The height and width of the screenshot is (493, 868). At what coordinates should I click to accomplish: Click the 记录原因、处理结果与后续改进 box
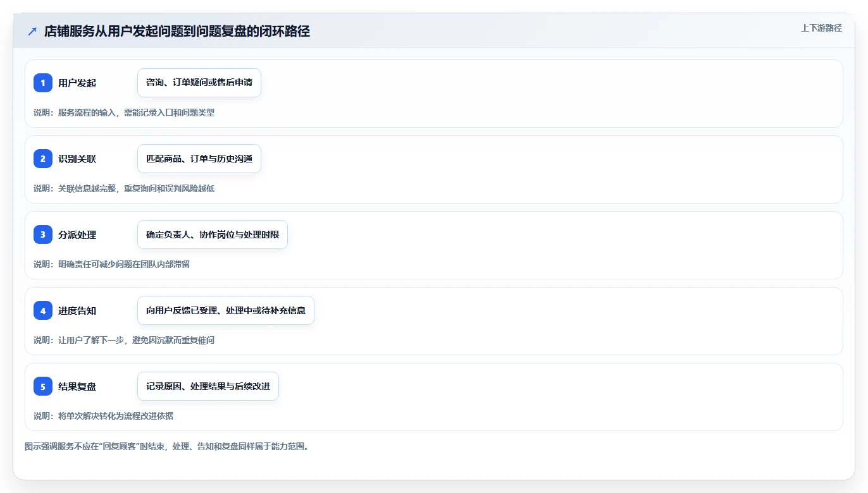(208, 386)
